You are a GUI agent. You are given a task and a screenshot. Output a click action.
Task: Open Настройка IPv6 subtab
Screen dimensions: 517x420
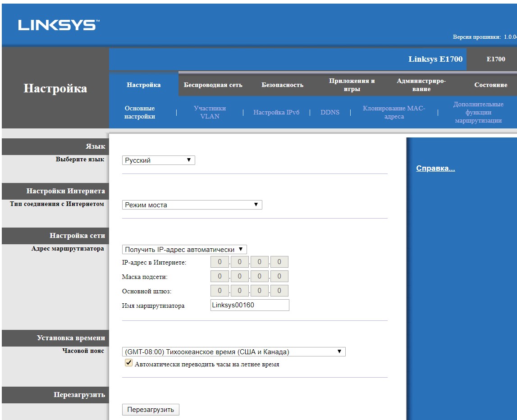click(276, 112)
